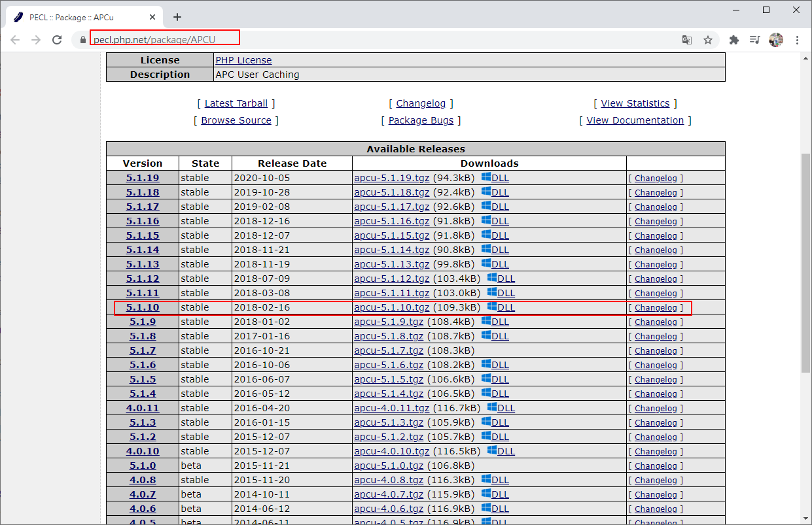Download apcu-4.0.7.tgz
The height and width of the screenshot is (525, 812).
point(389,494)
